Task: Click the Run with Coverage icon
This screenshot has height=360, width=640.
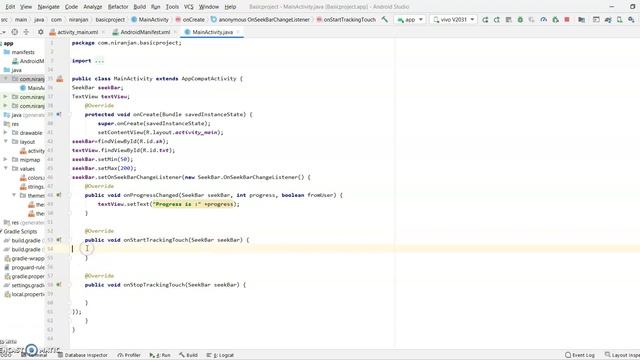Action: [x=532, y=20]
